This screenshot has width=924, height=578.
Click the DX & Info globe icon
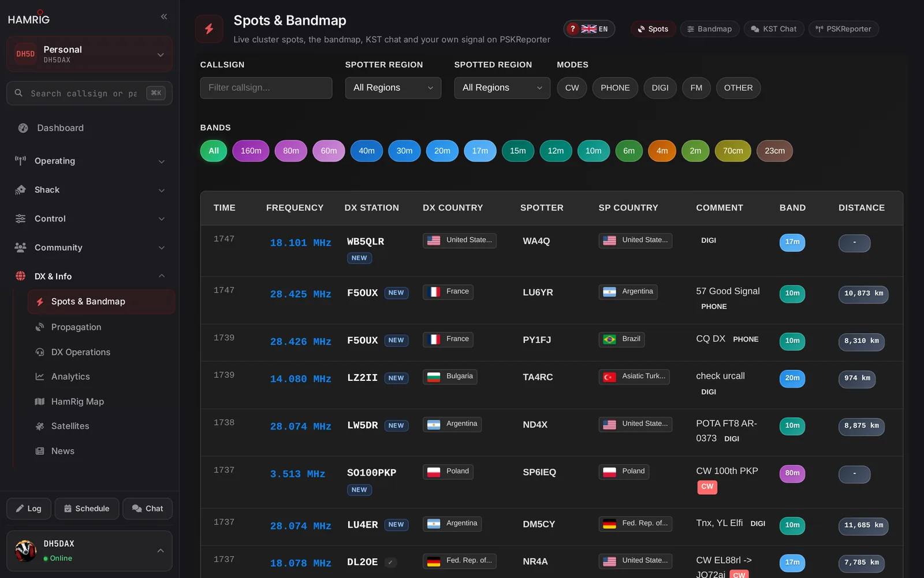coord(21,276)
